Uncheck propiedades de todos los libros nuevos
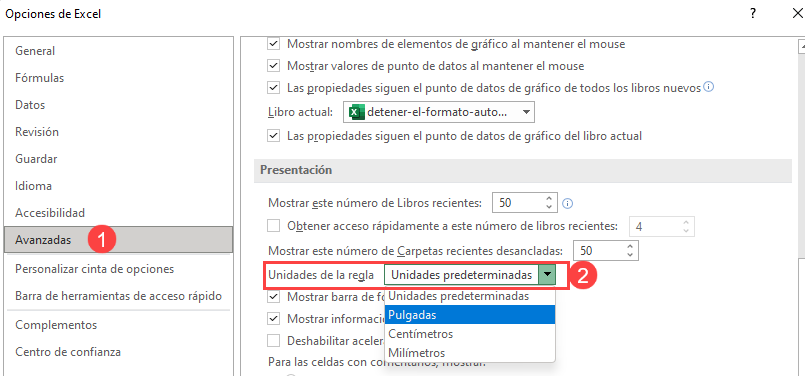The image size is (805, 376). tap(274, 88)
